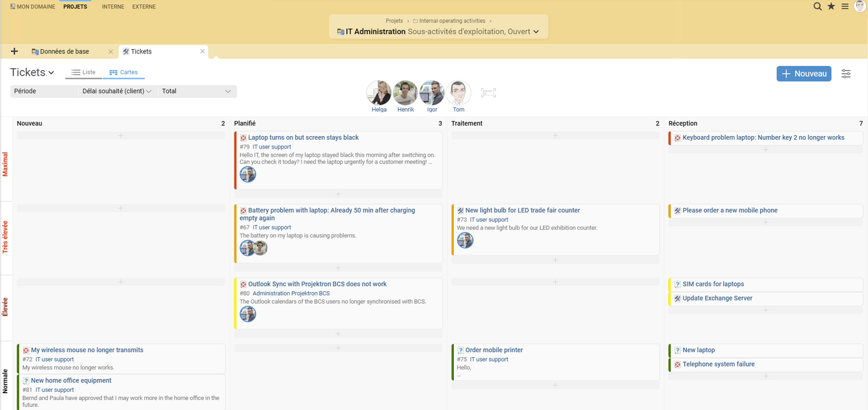Viewport: 868px width, 410px height.
Task: Click the Nouveau column header
Action: pos(29,124)
